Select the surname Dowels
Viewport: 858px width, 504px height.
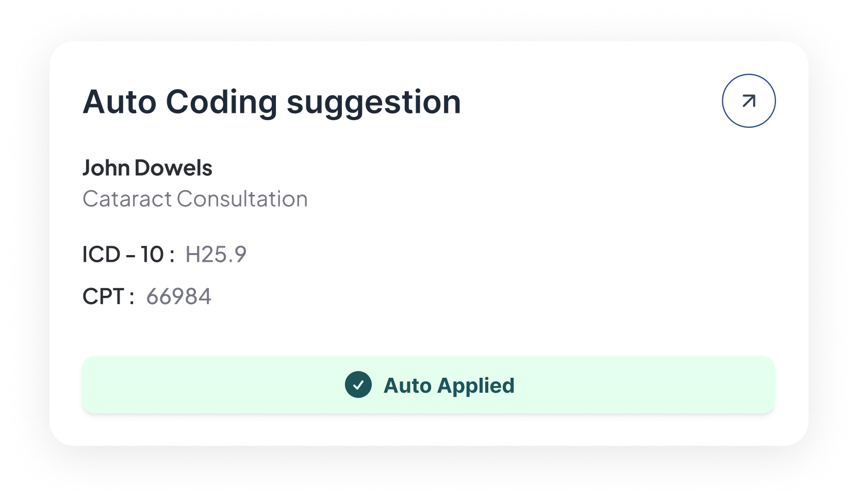tap(173, 168)
